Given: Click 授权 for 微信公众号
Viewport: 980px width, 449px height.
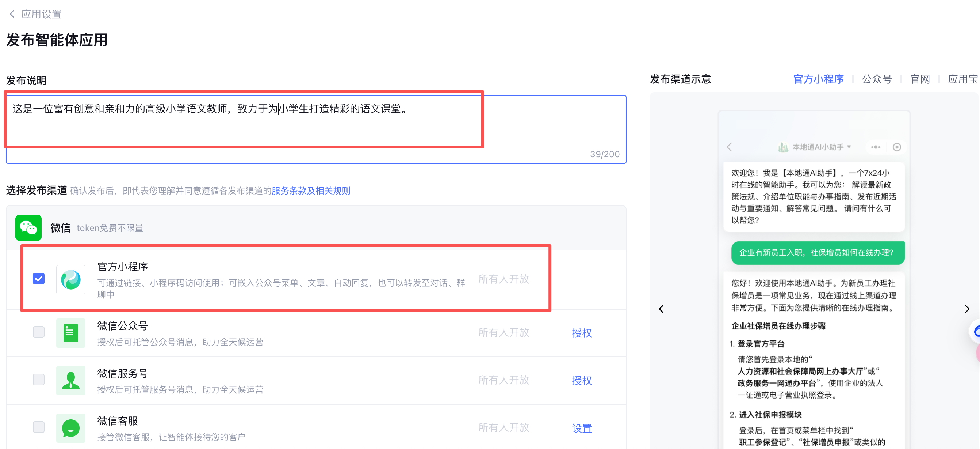Looking at the screenshot, I should [x=581, y=333].
